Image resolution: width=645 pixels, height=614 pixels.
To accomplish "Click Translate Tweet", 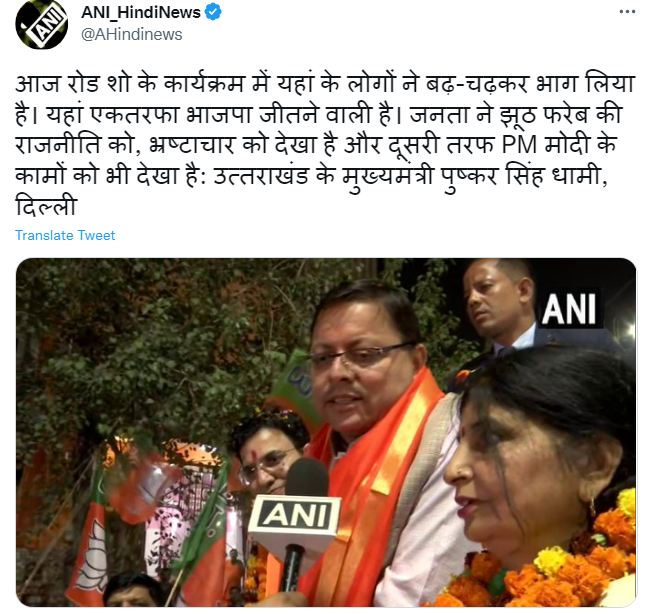I will point(65,235).
